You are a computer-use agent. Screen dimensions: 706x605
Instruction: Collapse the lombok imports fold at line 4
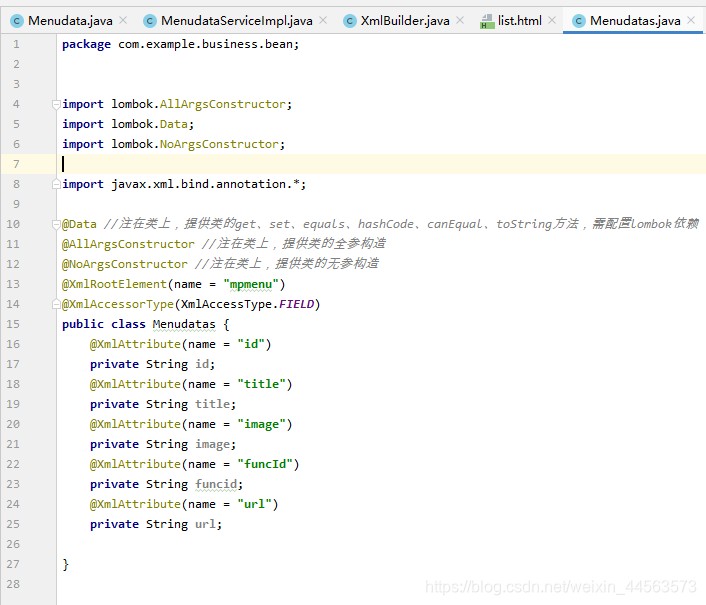pos(56,104)
